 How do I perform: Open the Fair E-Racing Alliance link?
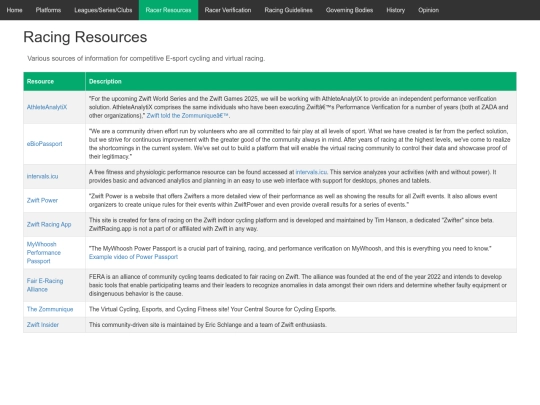[45, 285]
